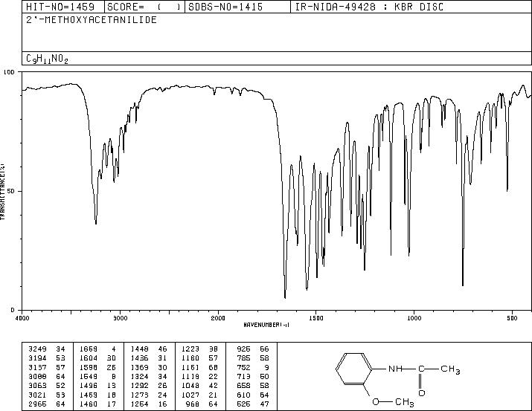The height and width of the screenshot is (411, 532).
Task: Select peak value 1027 in the table
Action: coord(190,395)
